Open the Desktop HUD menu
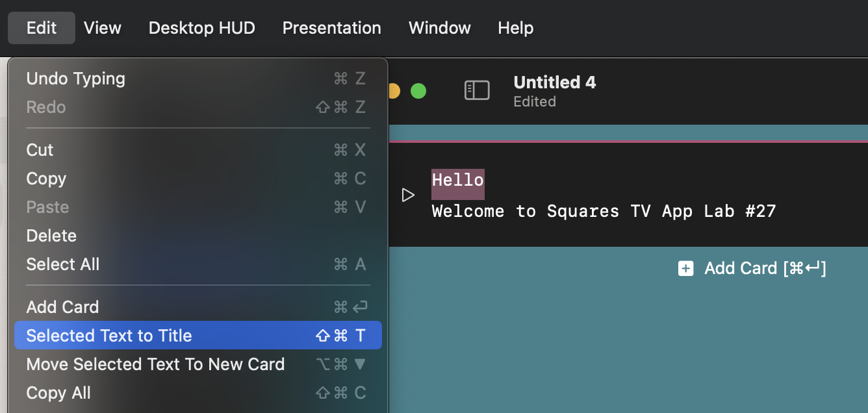868x413 pixels. click(x=201, y=28)
